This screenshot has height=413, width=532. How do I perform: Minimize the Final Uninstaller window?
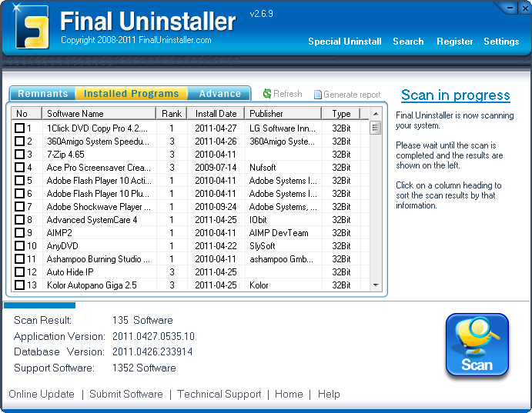tap(510, 8)
